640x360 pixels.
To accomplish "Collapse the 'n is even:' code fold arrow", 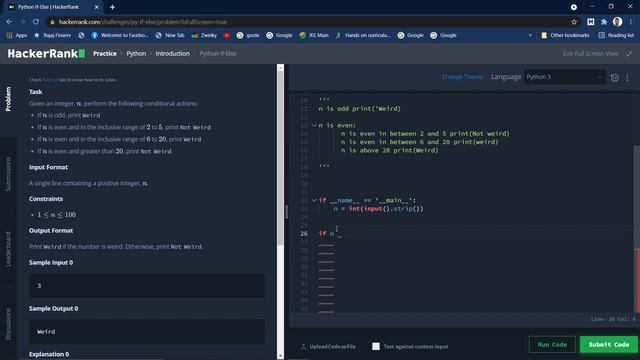I will pyautogui.click(x=314, y=125).
